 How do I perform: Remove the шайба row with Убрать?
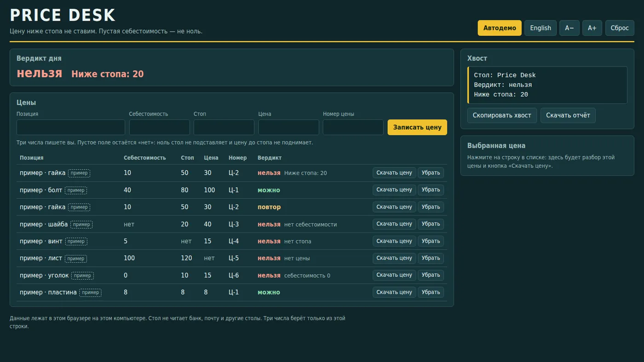click(431, 224)
